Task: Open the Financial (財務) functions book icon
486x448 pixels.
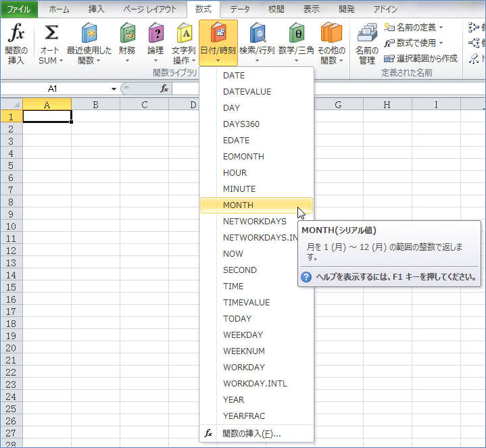Action: click(127, 34)
